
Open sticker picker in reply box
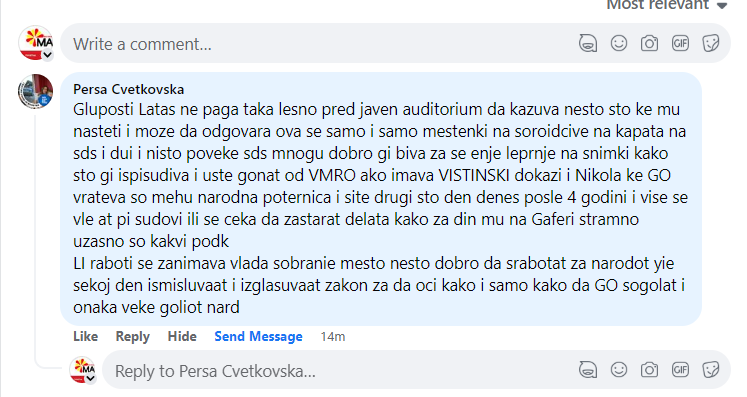711,370
